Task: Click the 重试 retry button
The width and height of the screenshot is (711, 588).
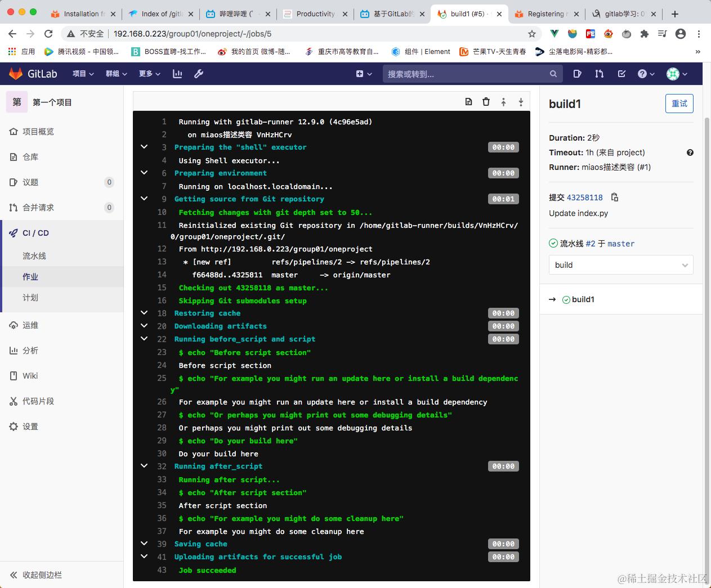Action: click(679, 104)
